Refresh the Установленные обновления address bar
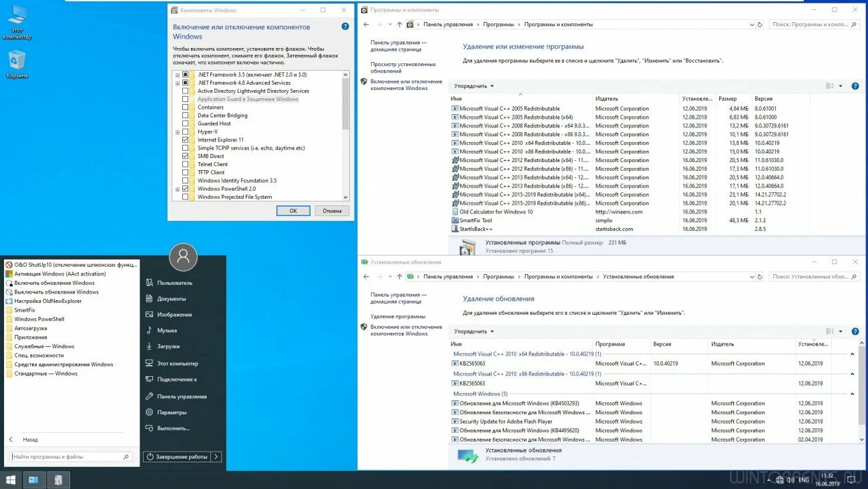Screen dimensions: 868x489 point(759,276)
